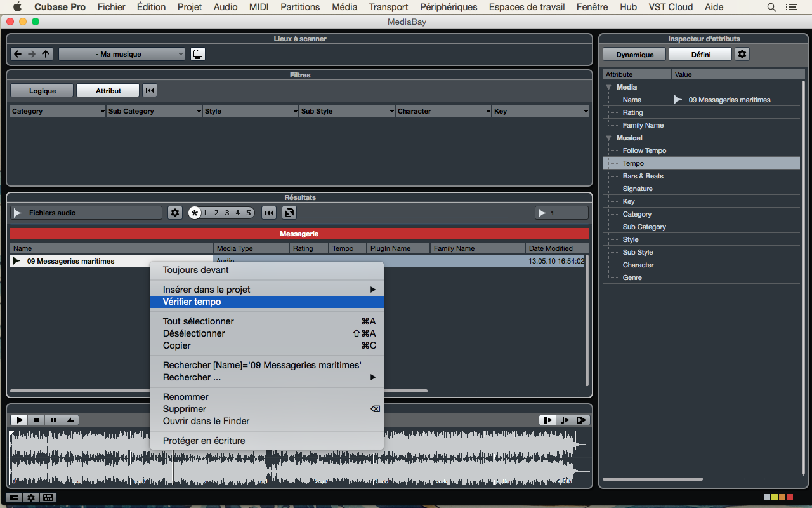Toggle align beats to project icon
The image size is (812, 508).
[565, 420]
